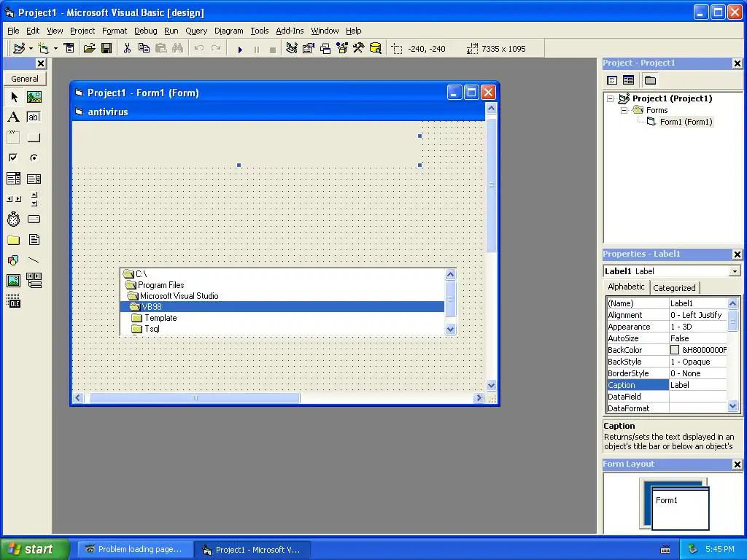Select the DriveListBox tool in the toolbox

34,219
